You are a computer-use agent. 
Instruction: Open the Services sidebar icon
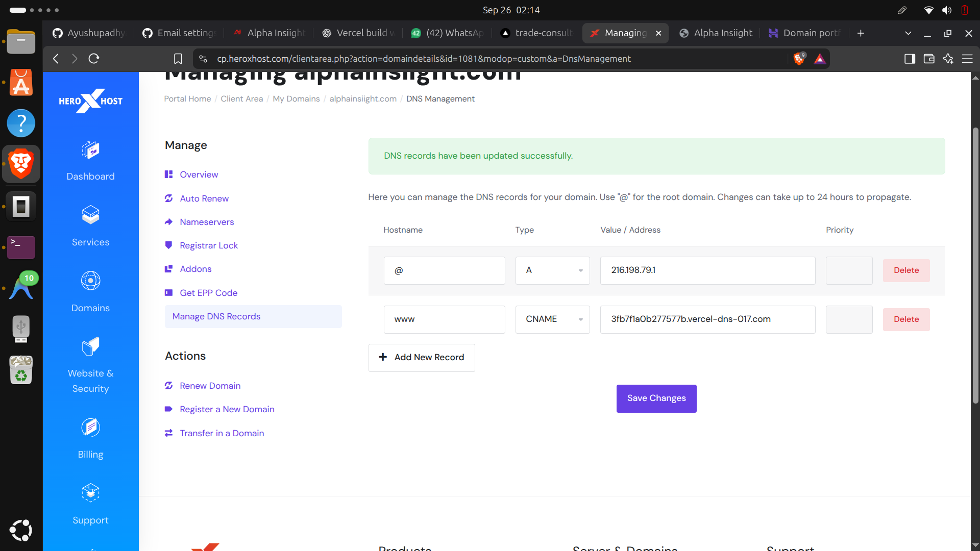pyautogui.click(x=90, y=215)
